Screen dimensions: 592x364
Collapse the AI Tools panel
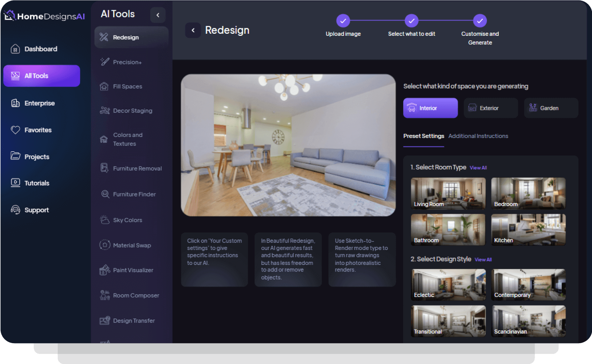click(158, 15)
